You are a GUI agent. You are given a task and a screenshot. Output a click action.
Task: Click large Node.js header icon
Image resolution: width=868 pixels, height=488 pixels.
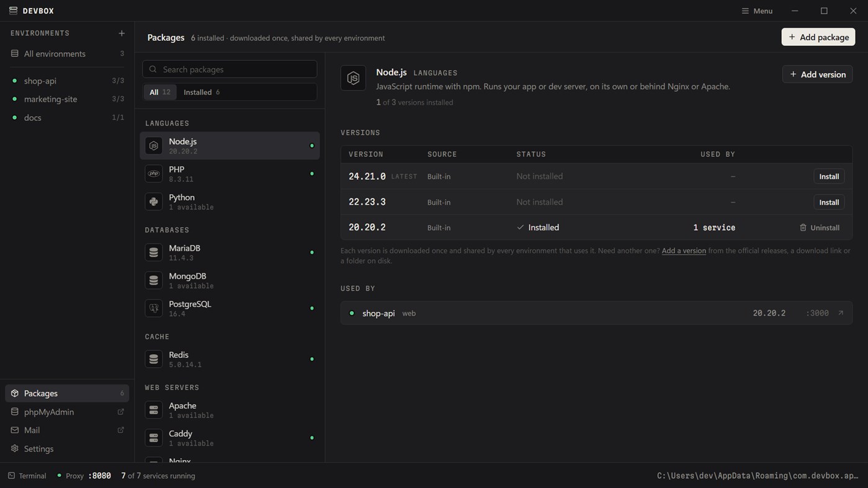(353, 78)
